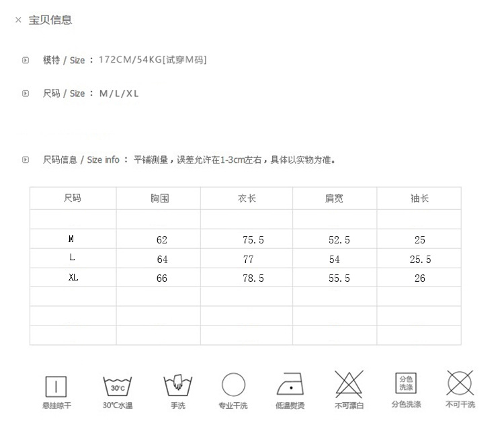Click the 手洗 caption text
Image resolution: width=504 pixels, height=421 pixels.
click(178, 406)
